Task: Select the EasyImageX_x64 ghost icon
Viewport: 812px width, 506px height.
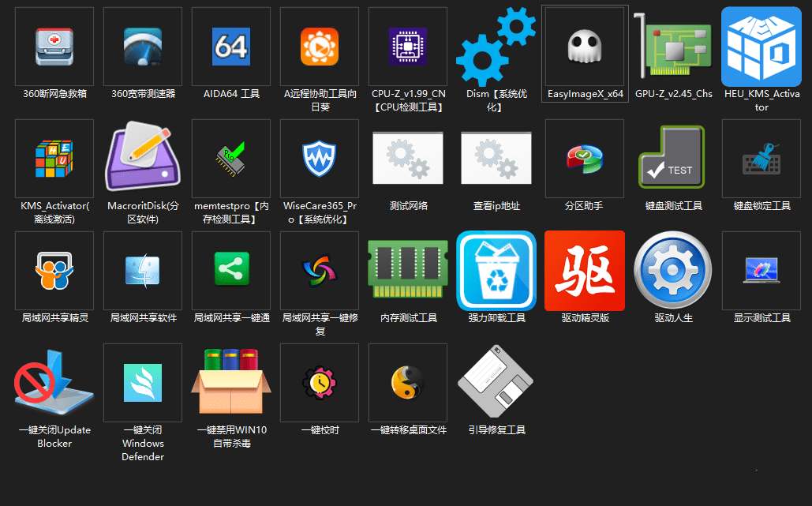Action: point(585,47)
